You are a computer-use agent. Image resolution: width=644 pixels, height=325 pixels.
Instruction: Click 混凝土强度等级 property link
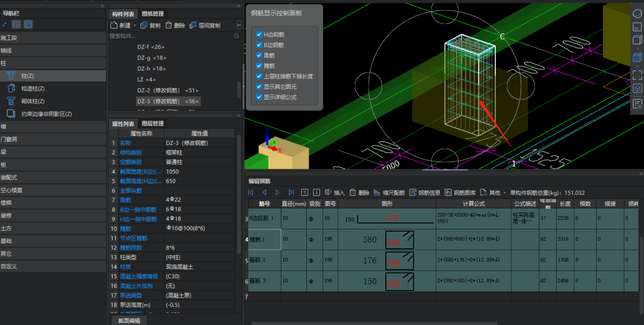point(139,276)
